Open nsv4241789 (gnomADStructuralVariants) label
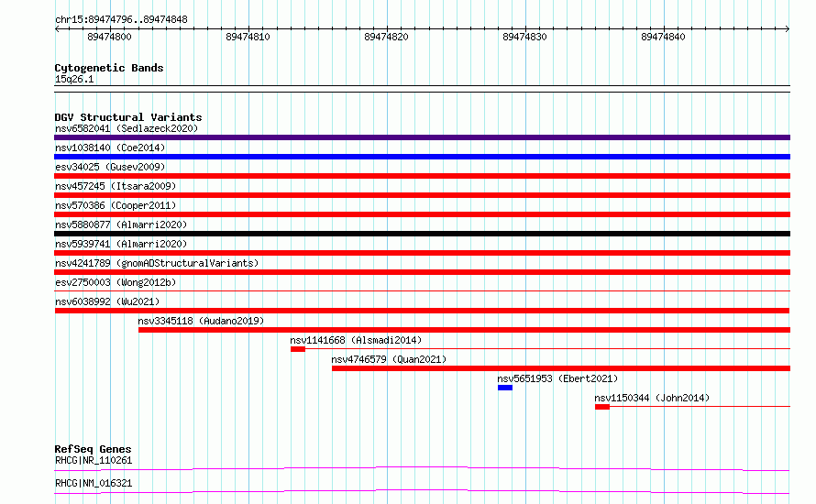The height and width of the screenshot is (504, 816). [x=157, y=263]
